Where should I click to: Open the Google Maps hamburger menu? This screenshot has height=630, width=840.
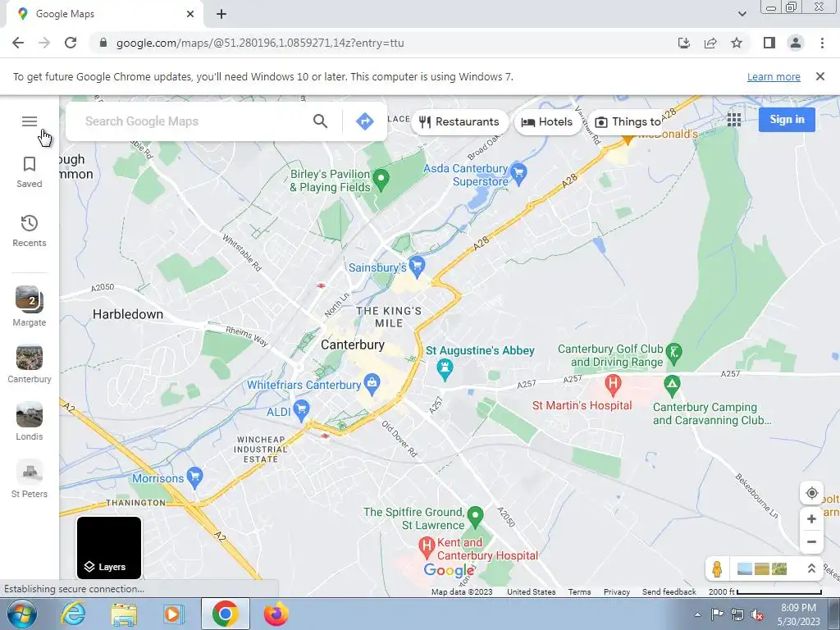coord(30,121)
